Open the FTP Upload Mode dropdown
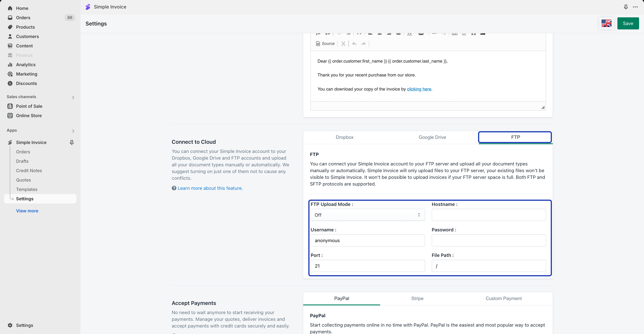Image resolution: width=644 pixels, height=334 pixels. (x=367, y=215)
